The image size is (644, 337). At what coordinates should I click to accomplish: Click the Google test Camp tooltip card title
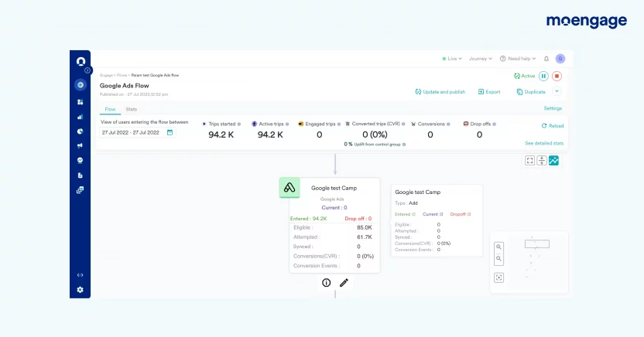[418, 192]
